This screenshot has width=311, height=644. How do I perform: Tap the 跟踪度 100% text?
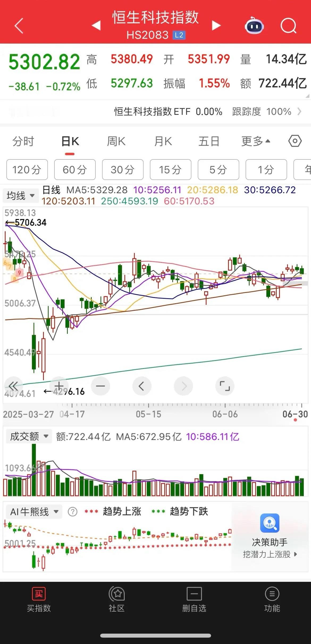click(x=262, y=112)
